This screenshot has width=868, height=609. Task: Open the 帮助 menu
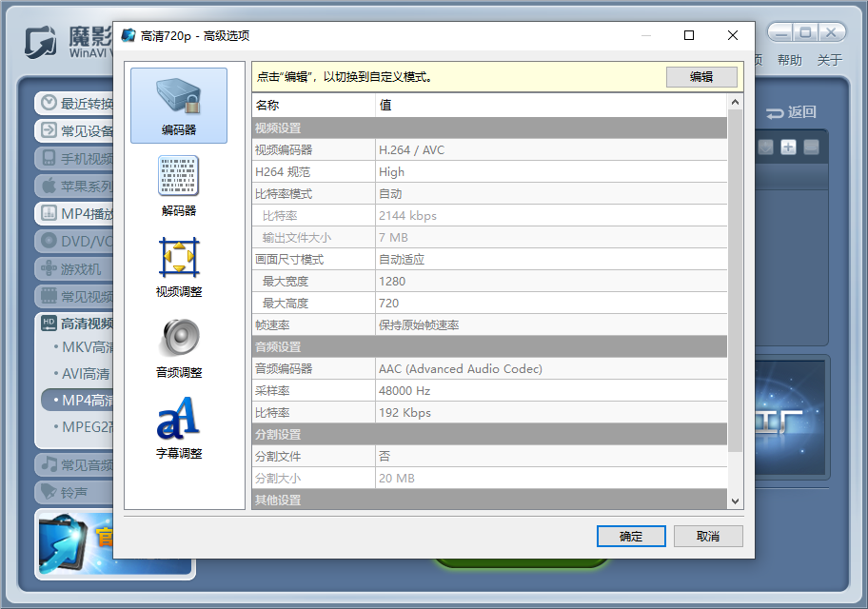(789, 58)
